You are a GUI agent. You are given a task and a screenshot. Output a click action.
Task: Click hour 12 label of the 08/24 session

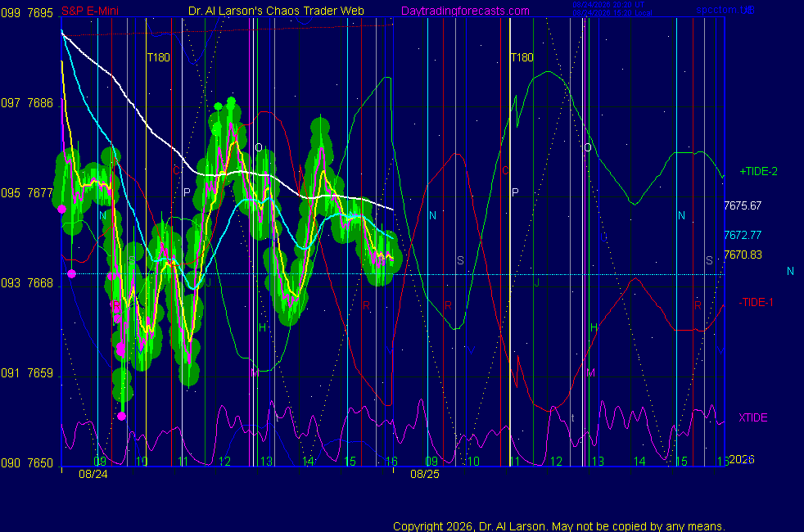pos(224,462)
